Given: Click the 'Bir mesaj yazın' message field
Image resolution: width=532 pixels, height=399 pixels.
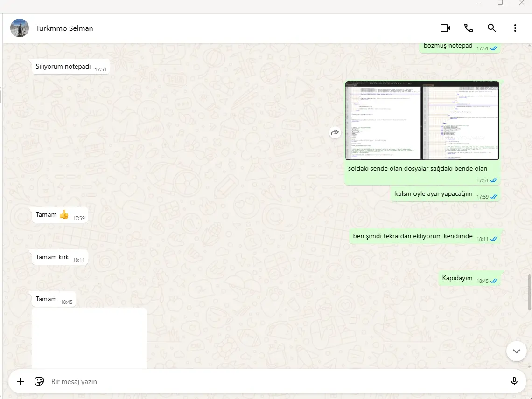Looking at the screenshot, I should tap(275, 381).
